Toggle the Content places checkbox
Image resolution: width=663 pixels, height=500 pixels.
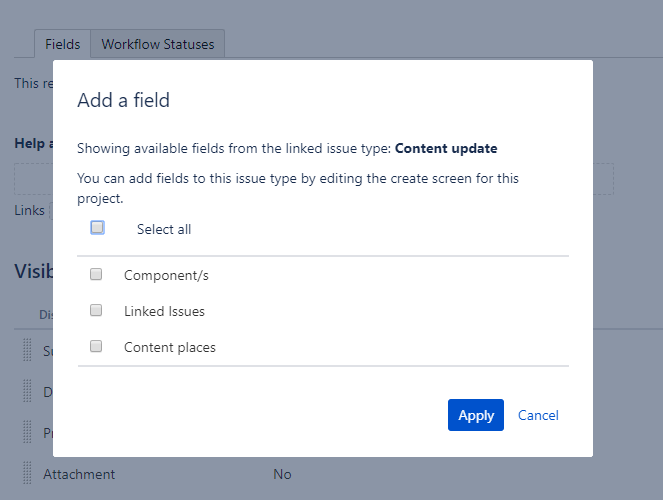point(96,346)
